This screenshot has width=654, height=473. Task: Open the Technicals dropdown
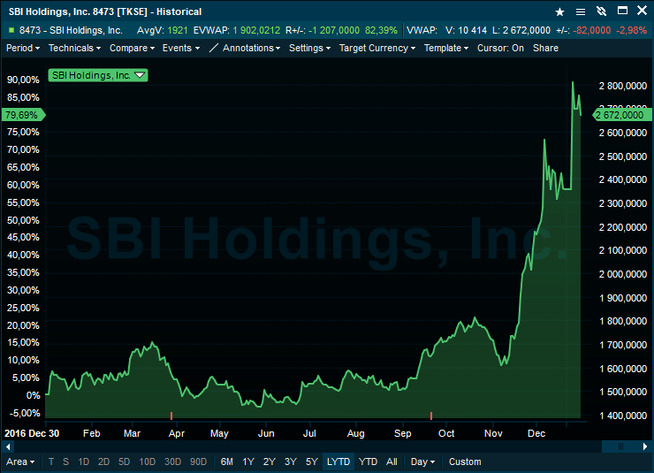[x=75, y=48]
